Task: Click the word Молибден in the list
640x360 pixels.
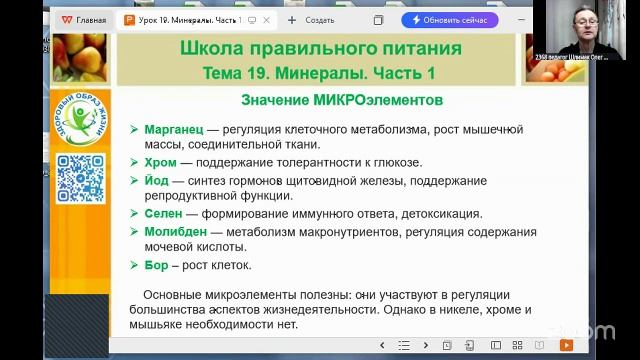Action: pyautogui.click(x=176, y=232)
